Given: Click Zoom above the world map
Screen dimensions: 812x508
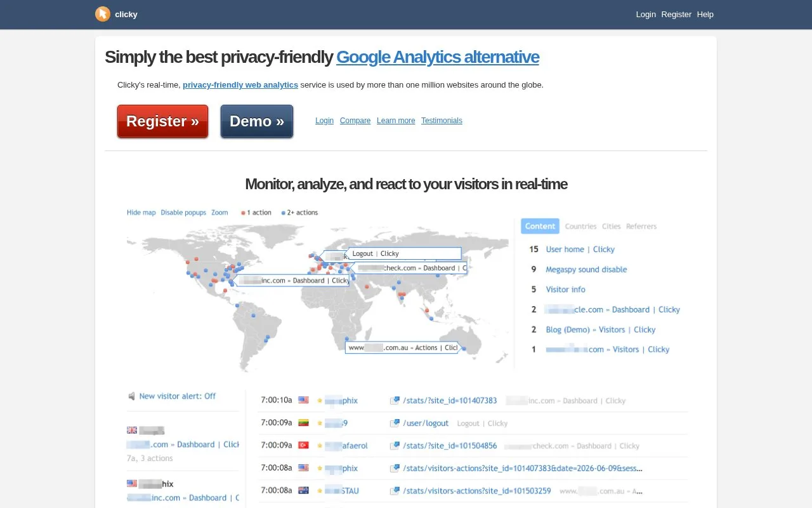Looking at the screenshot, I should [x=219, y=213].
